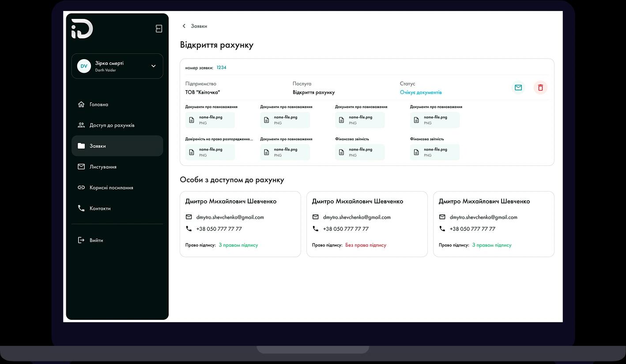Open Листування from the sidebar menu
Viewport: 626px width, 364px height.
[x=103, y=166]
